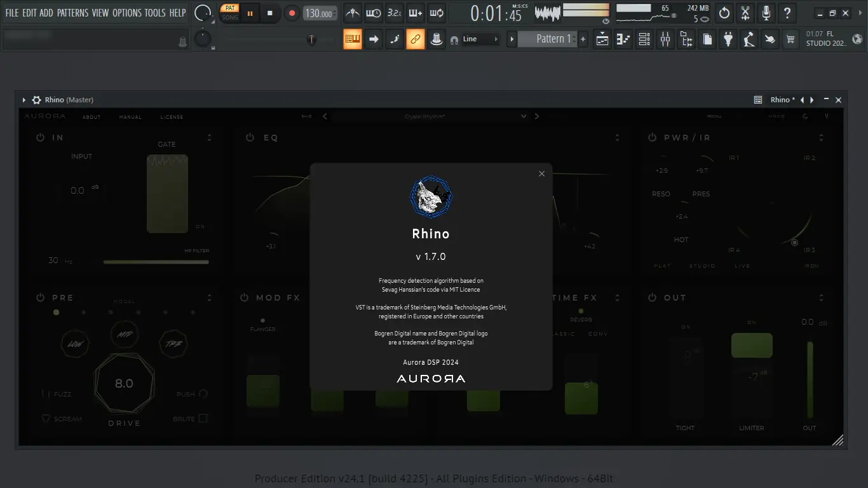
Task: Open the Mixer view icon
Action: (665, 39)
